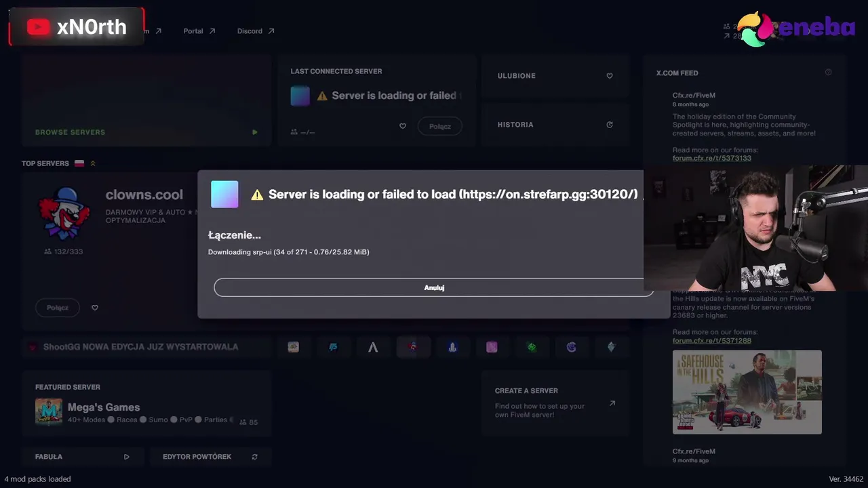Open Edytor Powtórek replay editor

[210, 457]
